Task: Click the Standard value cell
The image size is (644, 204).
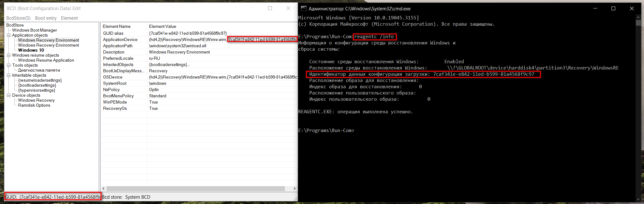Action: tap(157, 96)
